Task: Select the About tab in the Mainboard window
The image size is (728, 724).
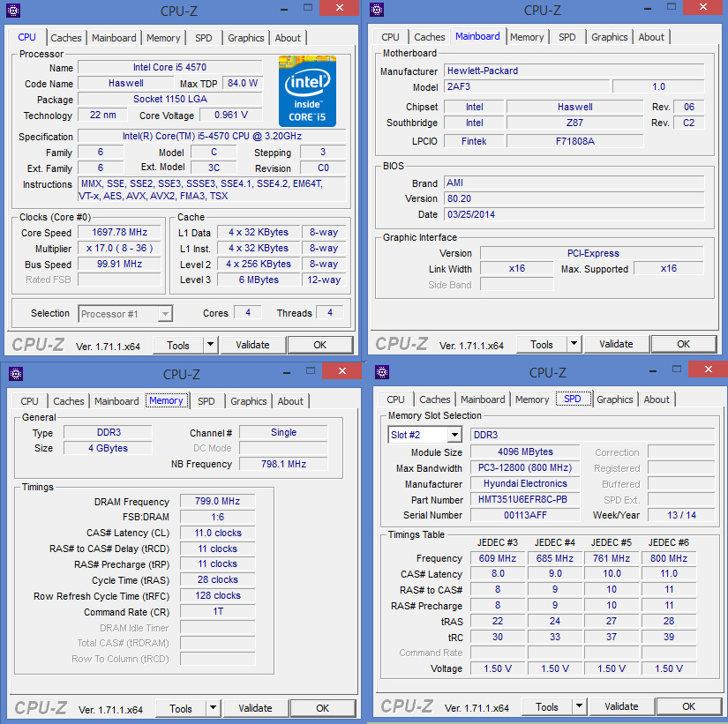Action: coord(651,37)
